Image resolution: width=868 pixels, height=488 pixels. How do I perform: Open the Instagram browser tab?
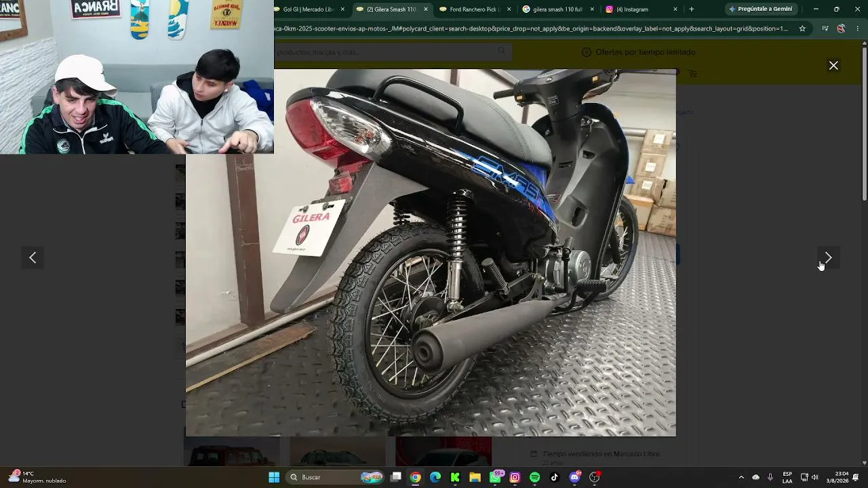(641, 9)
